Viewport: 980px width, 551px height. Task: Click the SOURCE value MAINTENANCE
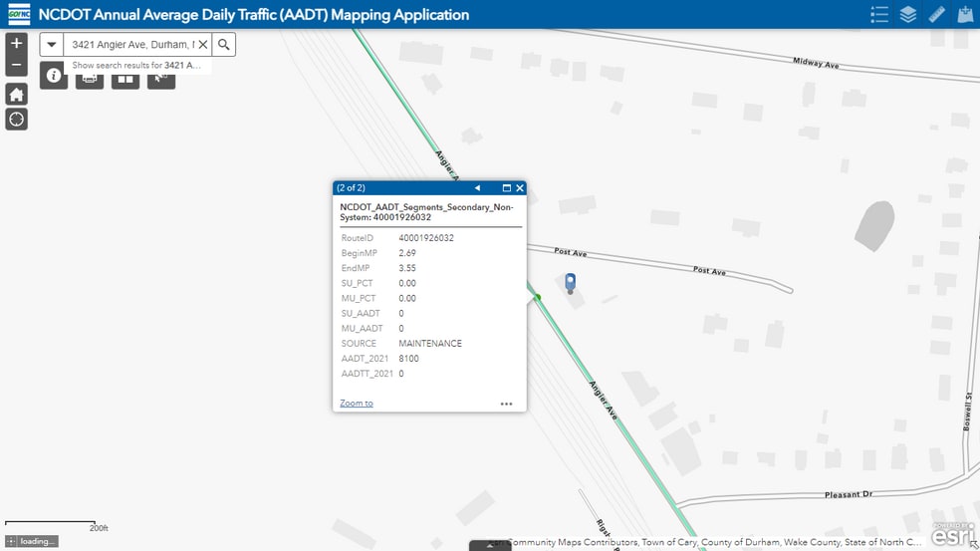coord(430,344)
